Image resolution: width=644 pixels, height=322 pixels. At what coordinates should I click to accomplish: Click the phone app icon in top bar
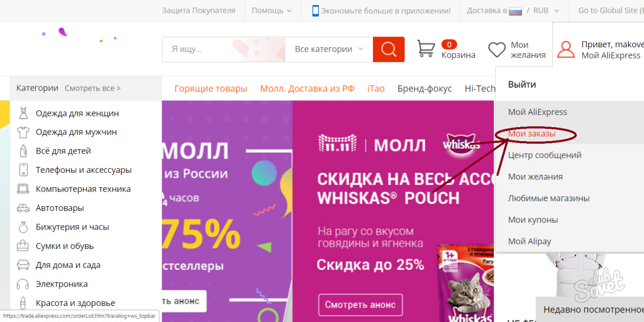tap(316, 11)
